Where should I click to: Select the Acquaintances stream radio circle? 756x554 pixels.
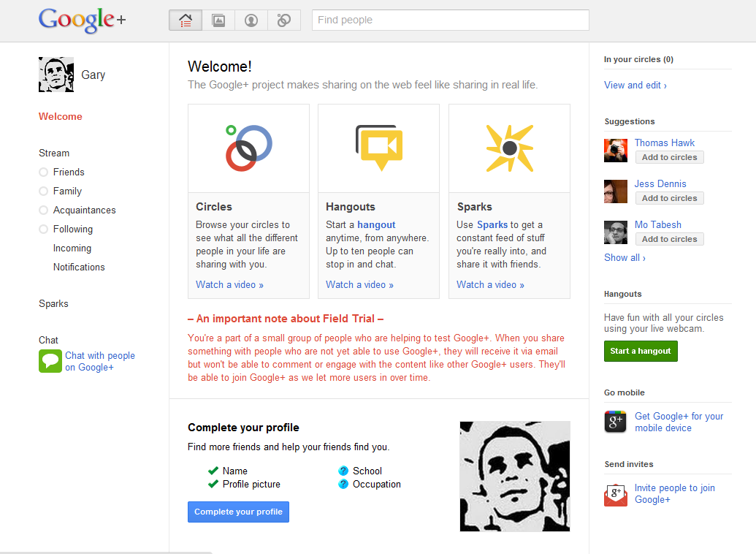tap(43, 210)
